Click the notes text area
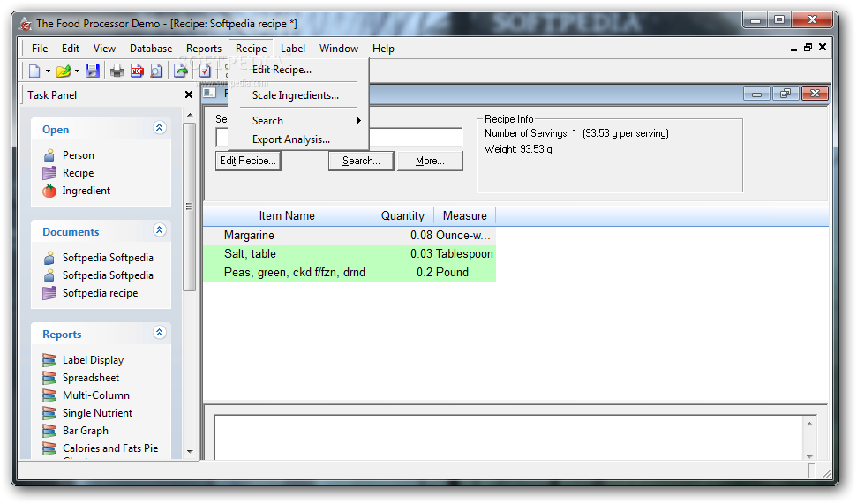The height and width of the screenshot is (504, 857). coord(508,437)
